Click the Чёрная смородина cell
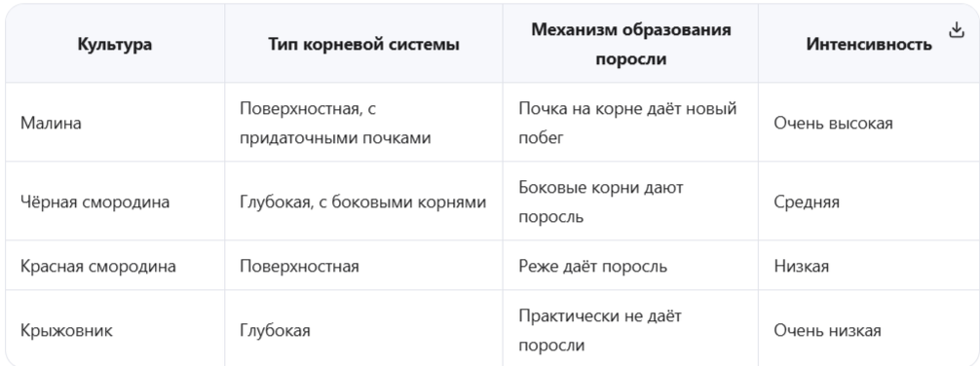The image size is (980, 366). [x=94, y=201]
